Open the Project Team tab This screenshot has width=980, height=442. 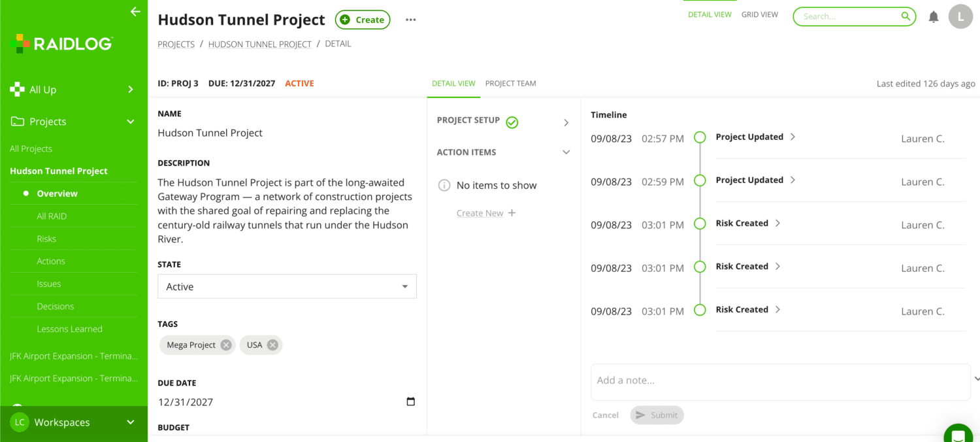click(x=510, y=84)
